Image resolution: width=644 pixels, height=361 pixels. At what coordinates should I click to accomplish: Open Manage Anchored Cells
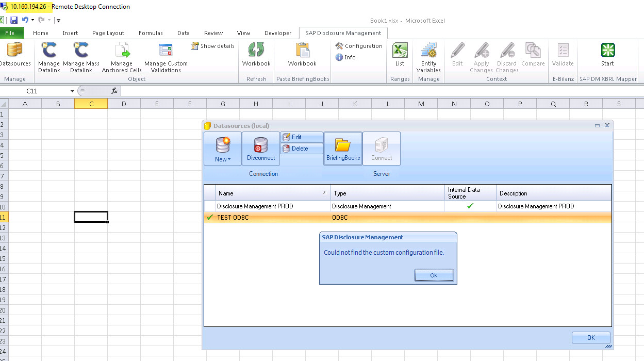coord(122,57)
